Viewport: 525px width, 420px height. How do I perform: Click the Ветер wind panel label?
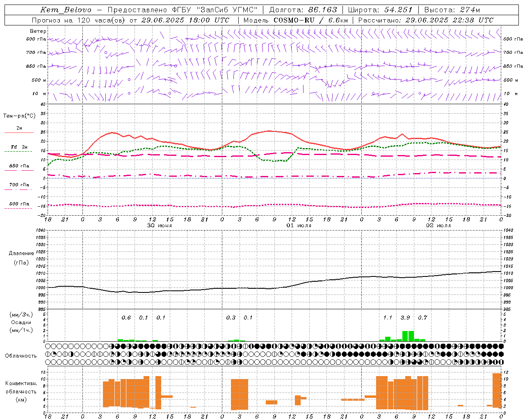(38, 31)
